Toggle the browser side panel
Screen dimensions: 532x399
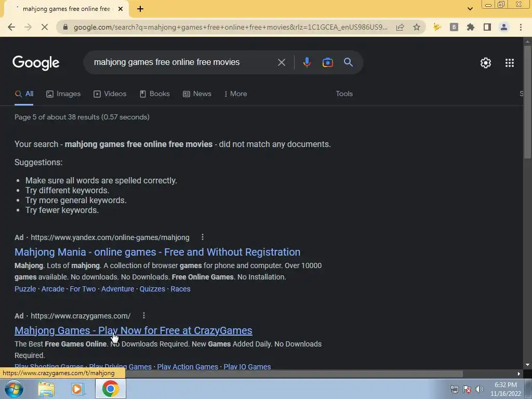tap(487, 27)
